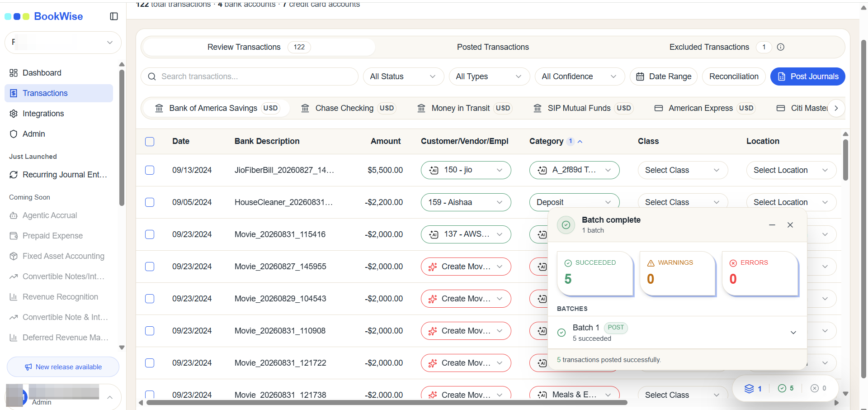Screen dimensions: 868x410
Task: Open the New release available link
Action: pos(63,367)
